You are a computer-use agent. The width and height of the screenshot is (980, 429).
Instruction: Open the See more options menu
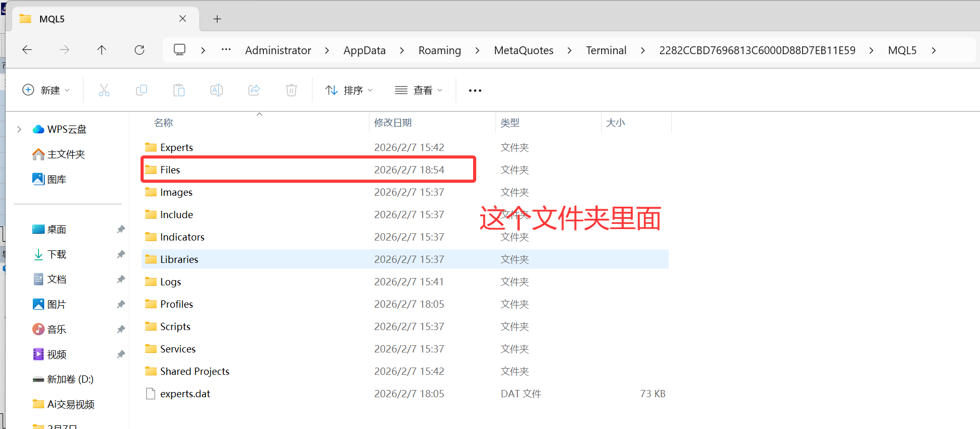pyautogui.click(x=475, y=91)
